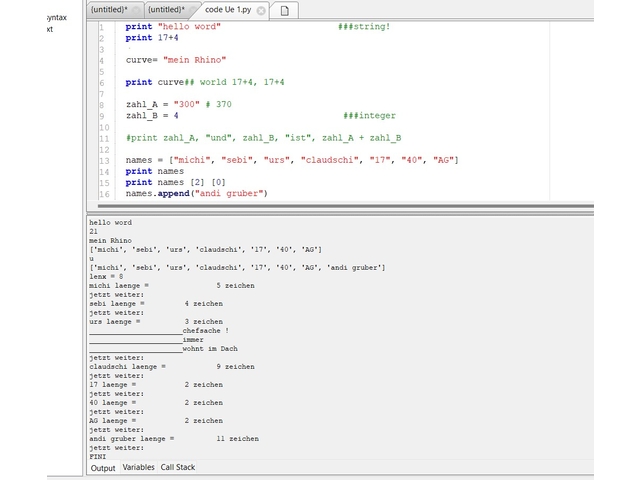
Task: Click the "AG laenge =" output line
Action: 156,420
